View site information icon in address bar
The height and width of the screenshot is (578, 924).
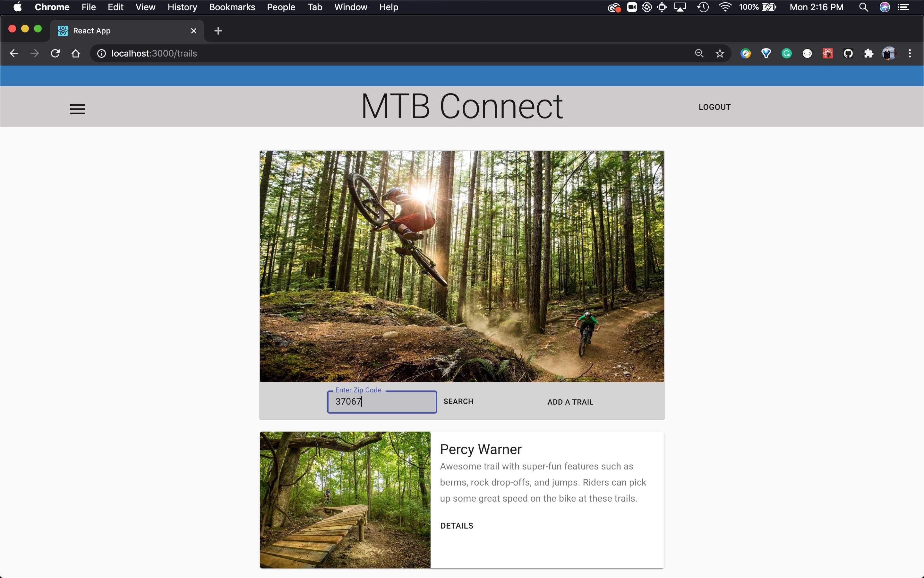pos(102,54)
